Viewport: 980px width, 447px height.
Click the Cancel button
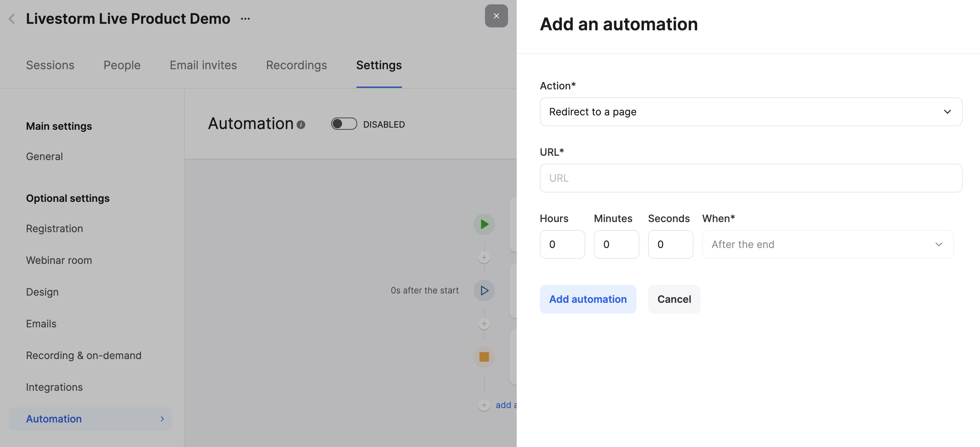(674, 299)
